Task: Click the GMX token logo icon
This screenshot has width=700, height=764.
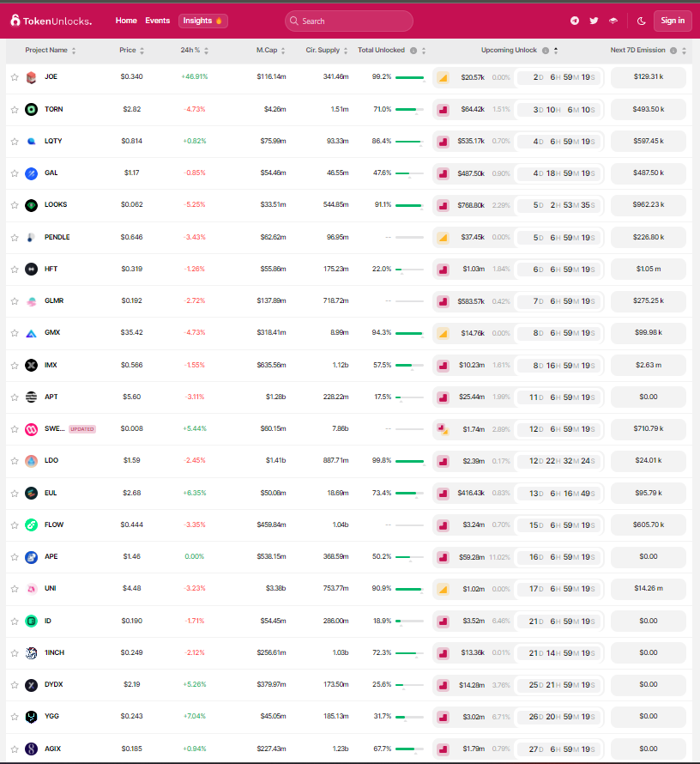Action: click(x=31, y=333)
